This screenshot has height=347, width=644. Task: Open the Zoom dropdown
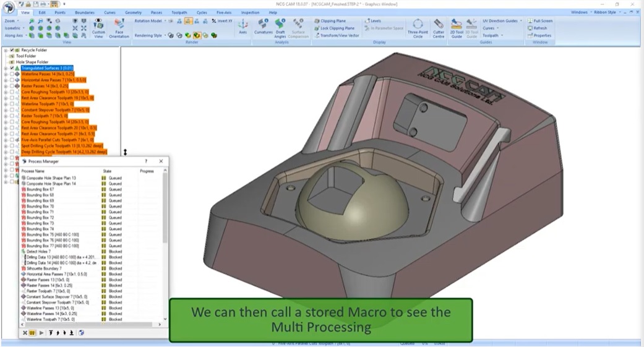pyautogui.click(x=12, y=21)
